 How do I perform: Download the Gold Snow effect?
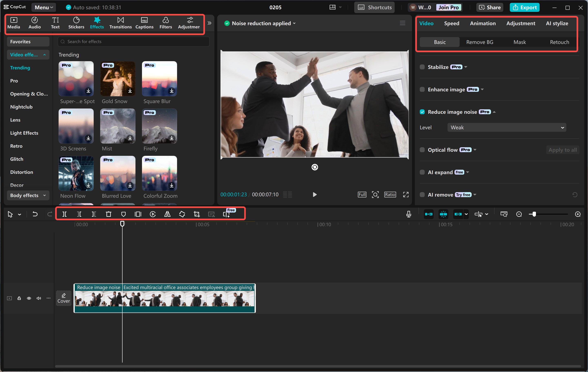coord(130,91)
